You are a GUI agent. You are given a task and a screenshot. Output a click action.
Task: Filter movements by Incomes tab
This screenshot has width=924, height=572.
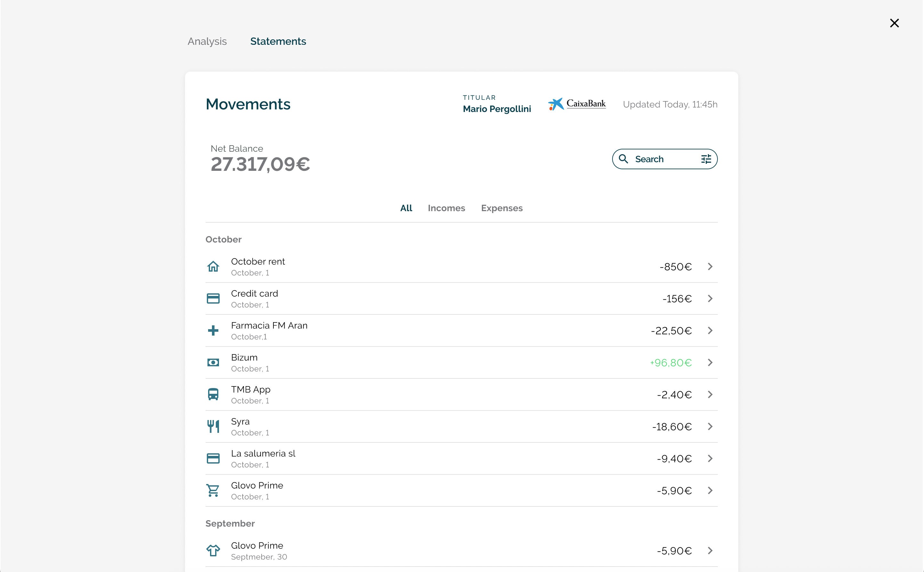click(x=446, y=208)
